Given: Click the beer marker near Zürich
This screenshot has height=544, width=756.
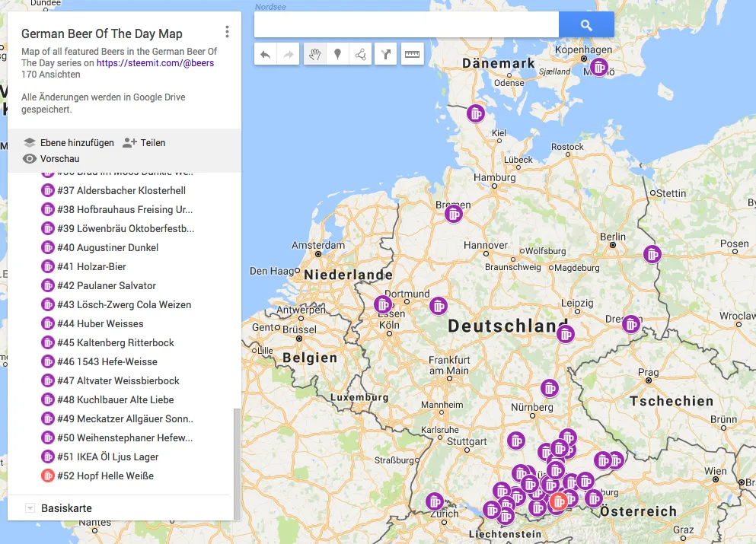Looking at the screenshot, I should tap(435, 501).
